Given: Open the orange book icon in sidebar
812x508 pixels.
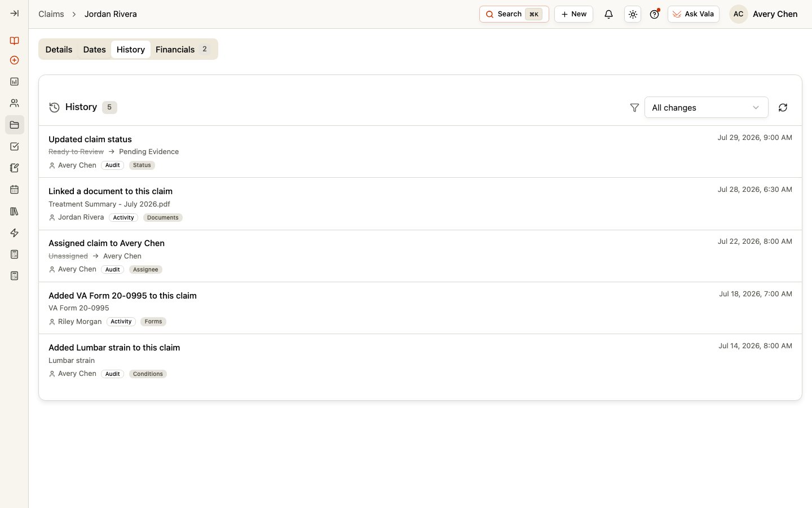Looking at the screenshot, I should coord(15,41).
